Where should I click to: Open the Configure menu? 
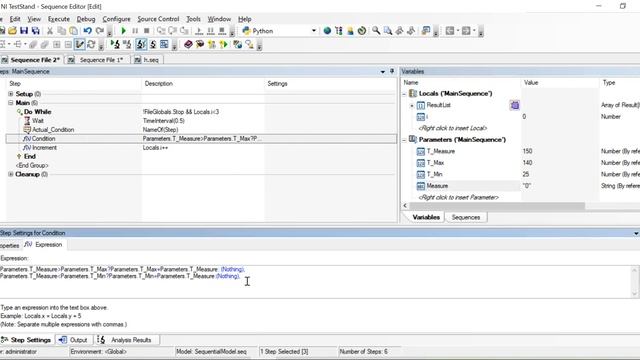pyautogui.click(x=116, y=19)
